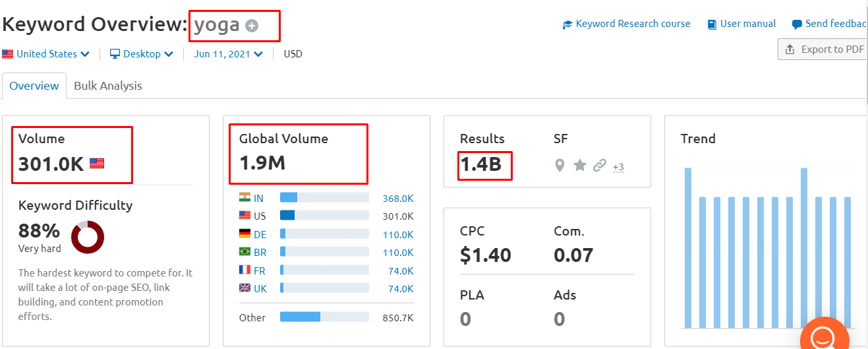The width and height of the screenshot is (868, 349).
Task: Click the India flag icon
Action: tap(245, 198)
